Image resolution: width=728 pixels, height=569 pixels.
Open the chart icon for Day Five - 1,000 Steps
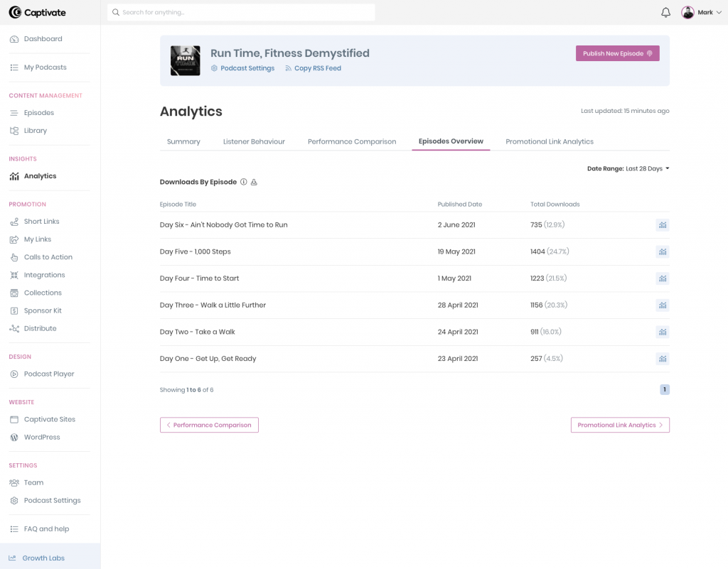coord(663,251)
